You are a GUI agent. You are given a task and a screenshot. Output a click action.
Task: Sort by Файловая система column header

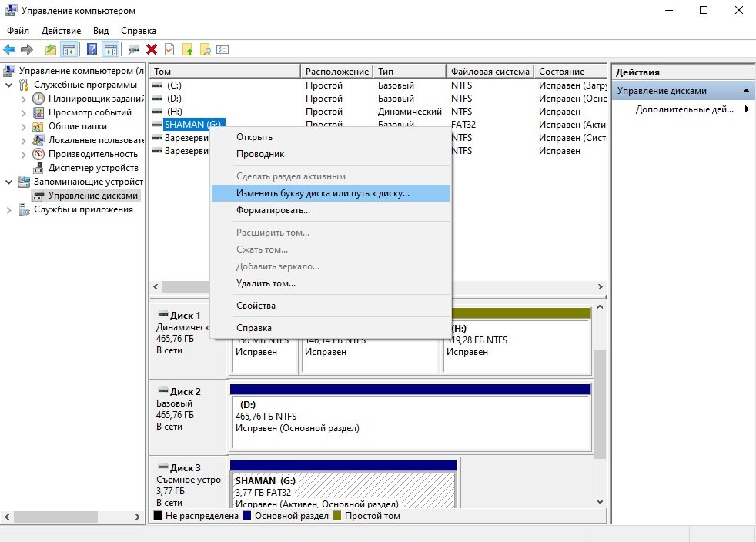coord(490,72)
